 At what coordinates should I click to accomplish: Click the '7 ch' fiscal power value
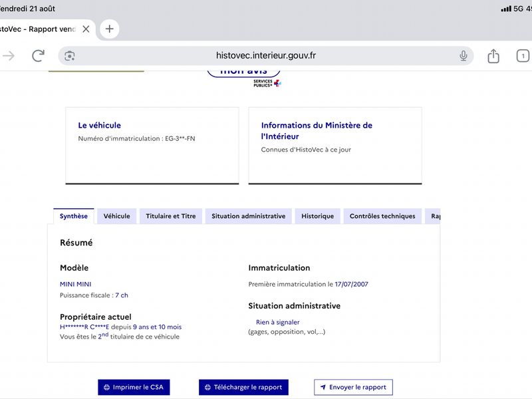[x=122, y=295]
